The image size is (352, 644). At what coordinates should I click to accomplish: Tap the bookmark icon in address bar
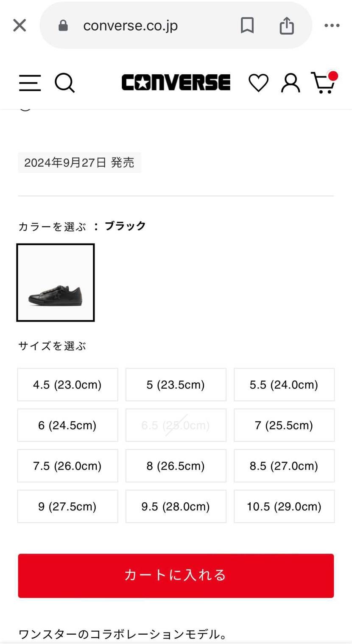tap(247, 25)
